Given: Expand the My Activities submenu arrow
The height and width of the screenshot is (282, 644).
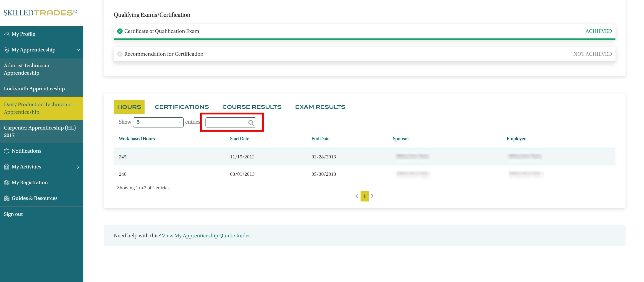Looking at the screenshot, I should [78, 167].
